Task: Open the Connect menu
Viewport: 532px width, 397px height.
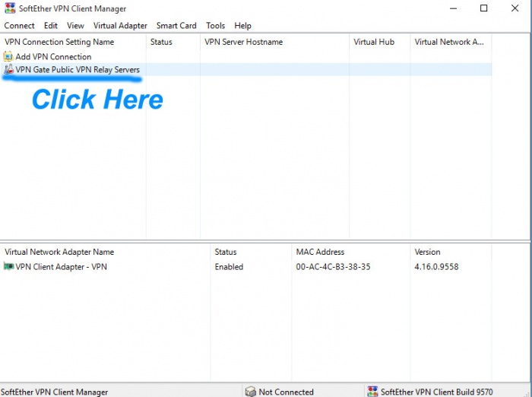Action: point(19,26)
